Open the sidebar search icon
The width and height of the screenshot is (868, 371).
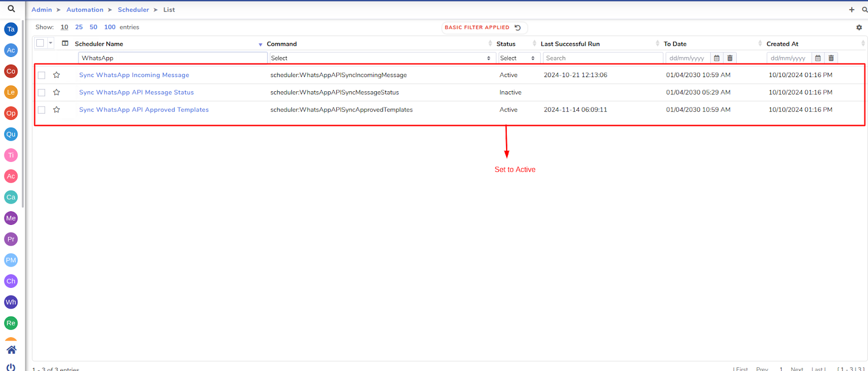pos(11,9)
